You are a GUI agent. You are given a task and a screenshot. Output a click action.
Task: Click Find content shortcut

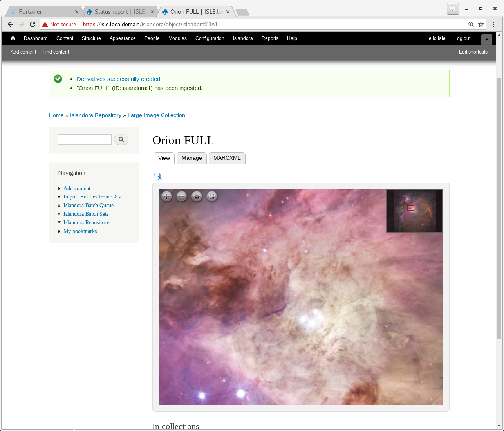tap(56, 52)
